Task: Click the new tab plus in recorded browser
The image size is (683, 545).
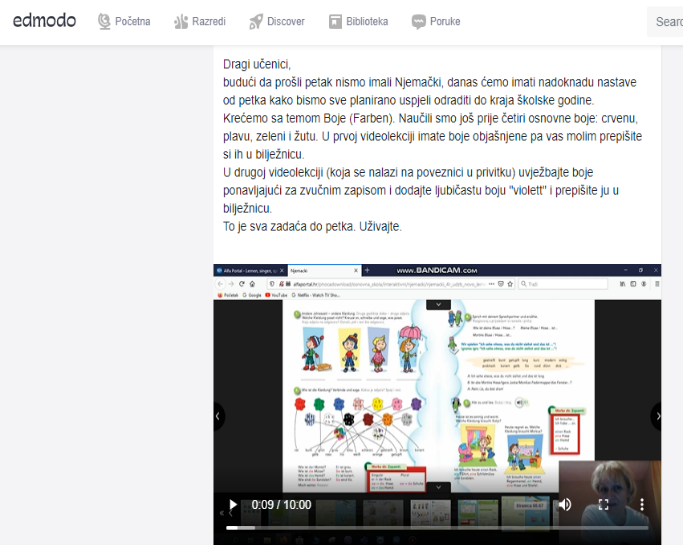Action: click(367, 271)
